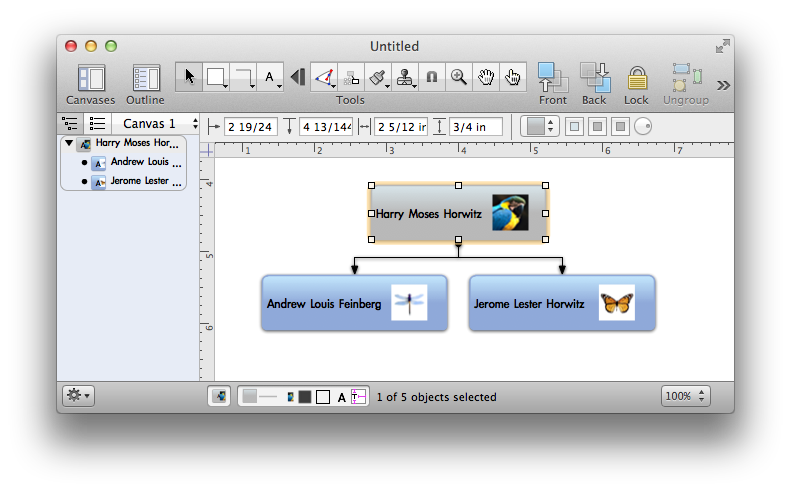Select the Style Brush tool

point(378,77)
